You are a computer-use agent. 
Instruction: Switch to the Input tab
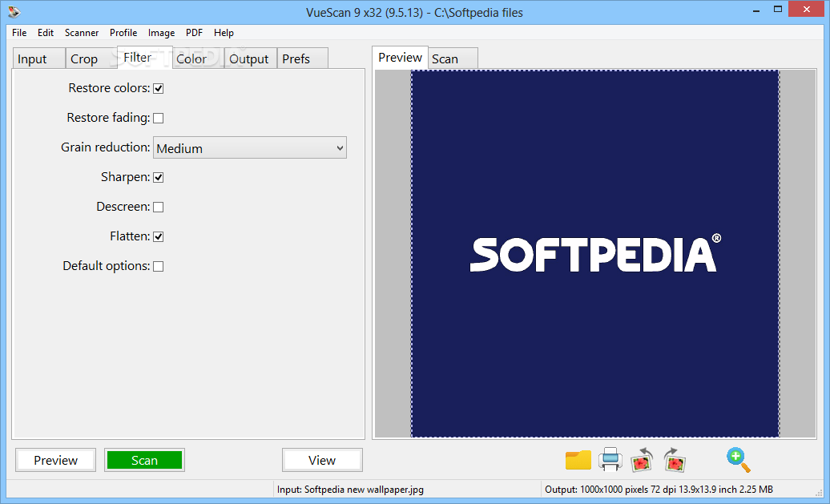coord(38,58)
